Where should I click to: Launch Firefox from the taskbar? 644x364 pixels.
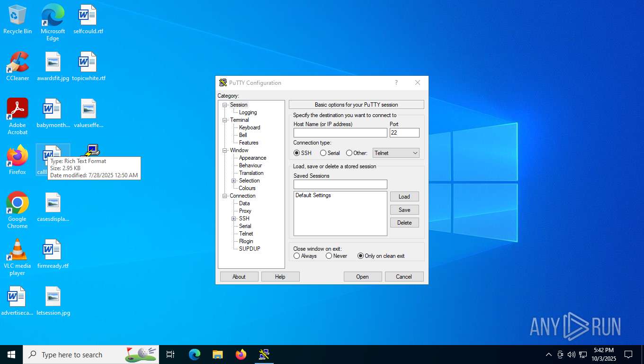[241, 355]
